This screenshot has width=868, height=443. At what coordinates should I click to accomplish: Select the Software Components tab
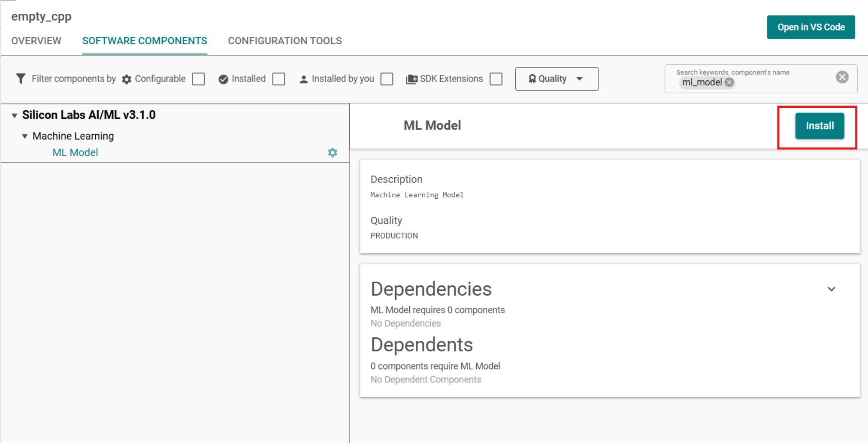click(145, 41)
